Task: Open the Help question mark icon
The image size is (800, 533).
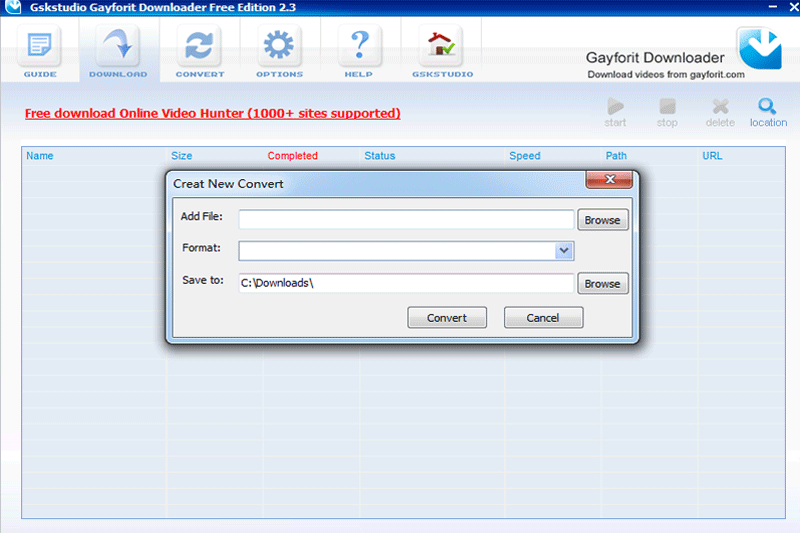Action: 360,46
